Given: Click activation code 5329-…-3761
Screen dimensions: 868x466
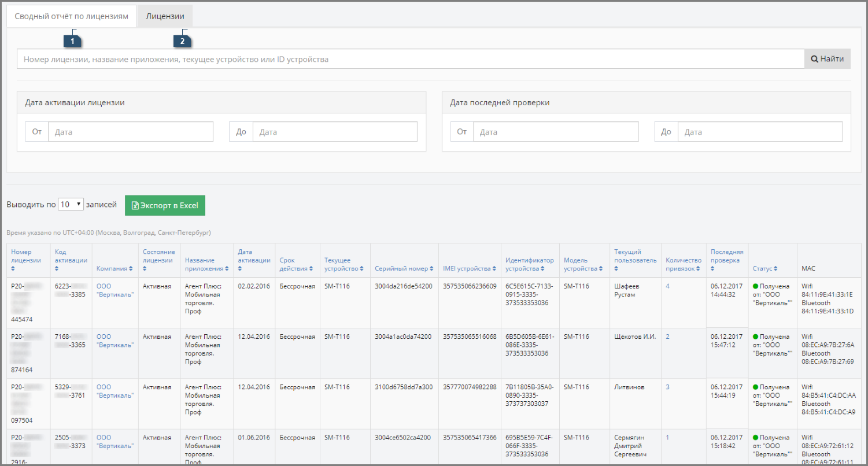Looking at the screenshot, I should [71, 391].
